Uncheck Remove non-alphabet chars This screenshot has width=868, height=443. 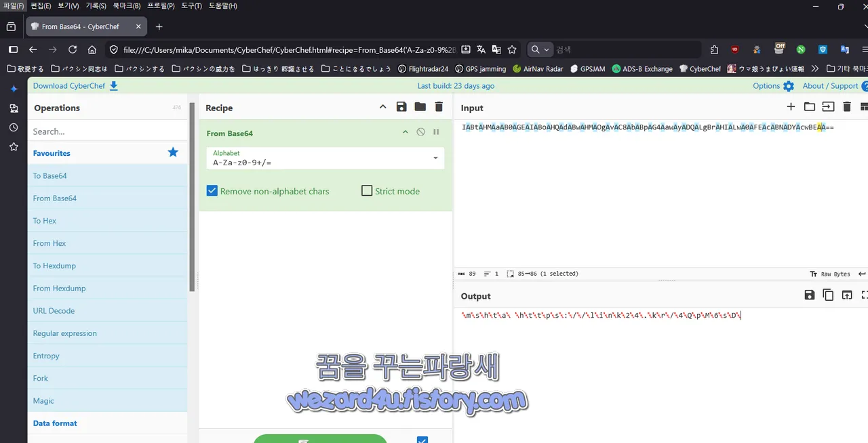pos(212,191)
